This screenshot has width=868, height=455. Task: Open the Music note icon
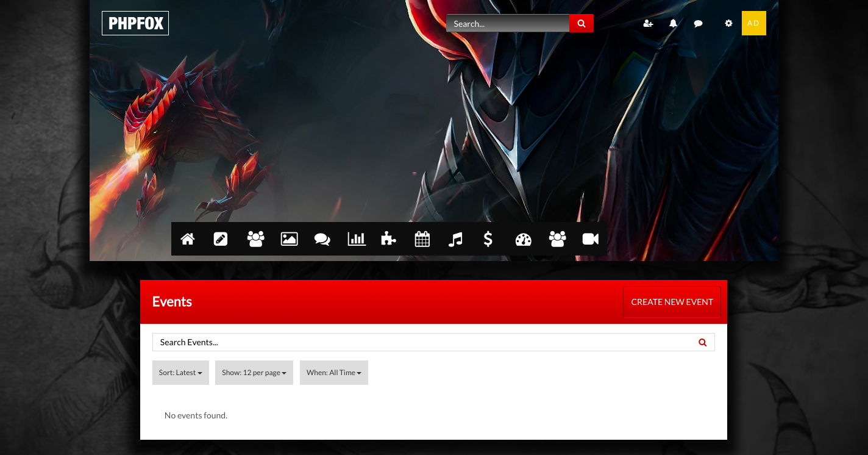pos(455,239)
